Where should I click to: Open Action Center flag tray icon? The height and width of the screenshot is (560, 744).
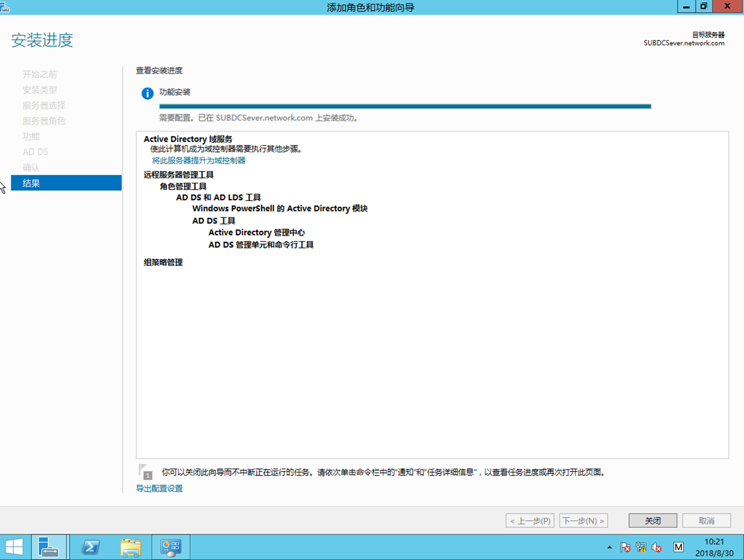[x=625, y=547]
